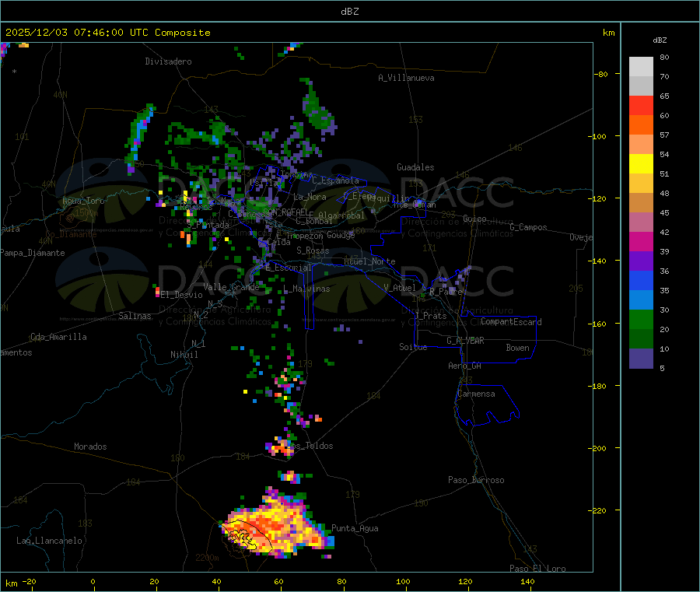The width and height of the screenshot is (700, 592).
Task: Click the La_Nora location label
Action: click(x=310, y=197)
